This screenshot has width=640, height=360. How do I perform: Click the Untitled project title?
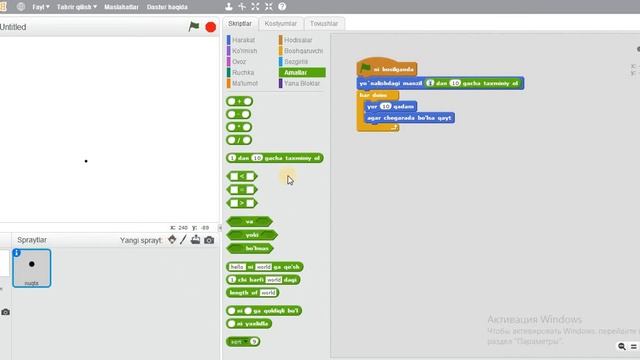pos(13,27)
